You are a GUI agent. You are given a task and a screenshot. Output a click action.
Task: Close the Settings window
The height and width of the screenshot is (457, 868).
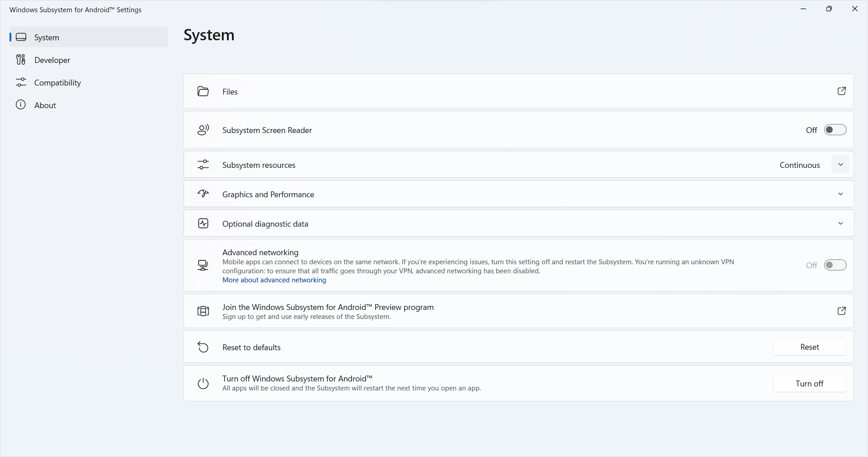854,9
